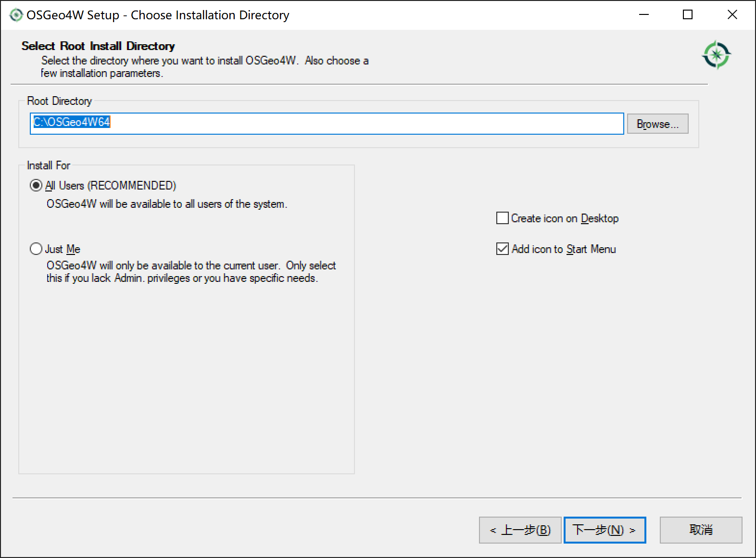Minimize the OSGeo4W Setup window
Screen dimensions: 756x558
coord(644,15)
